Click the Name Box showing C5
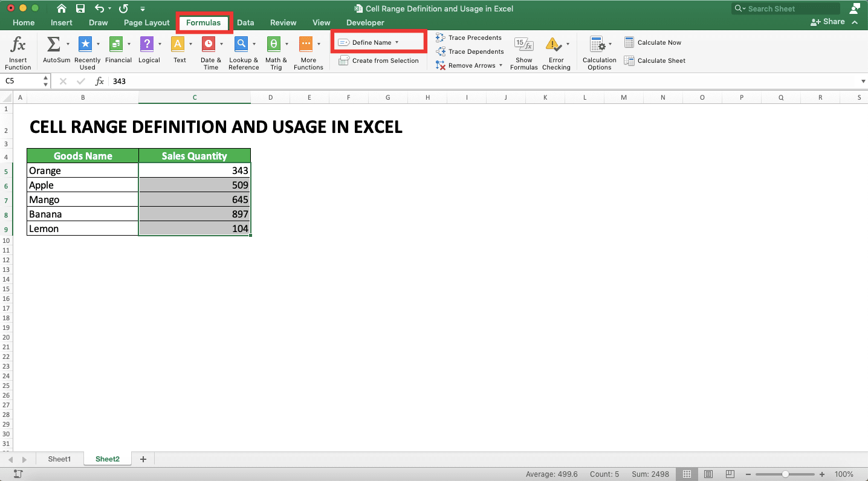 point(22,81)
